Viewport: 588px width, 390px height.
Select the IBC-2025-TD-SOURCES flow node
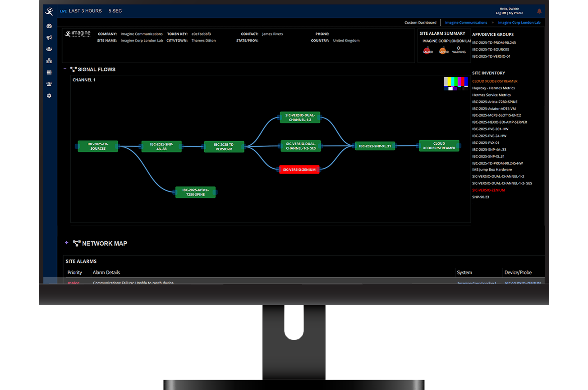98,146
